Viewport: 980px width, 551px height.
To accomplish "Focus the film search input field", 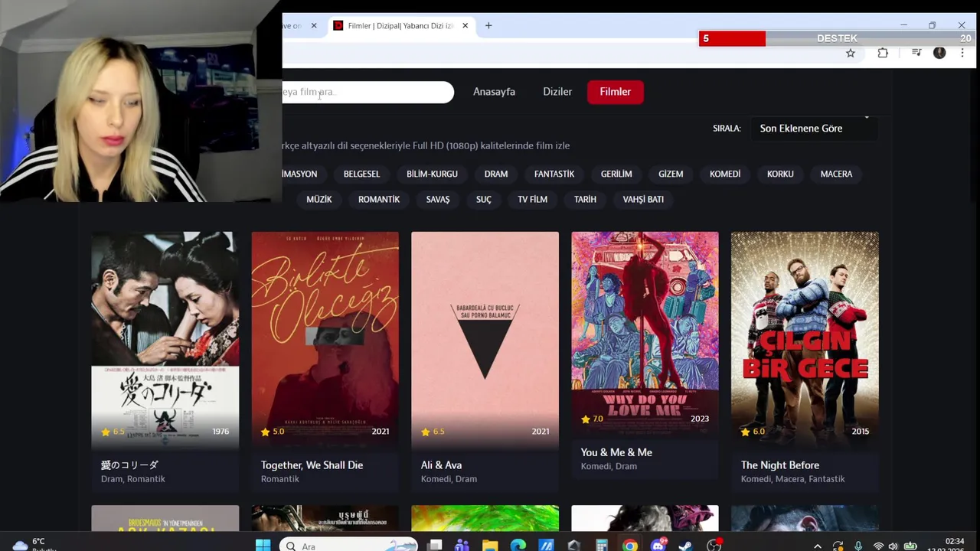I will click(x=367, y=92).
